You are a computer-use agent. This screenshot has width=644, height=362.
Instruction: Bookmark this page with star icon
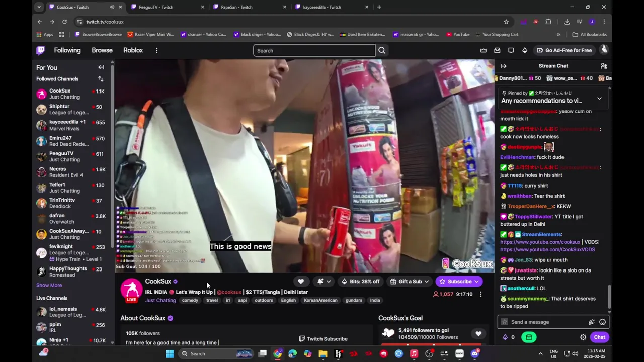tap(506, 22)
